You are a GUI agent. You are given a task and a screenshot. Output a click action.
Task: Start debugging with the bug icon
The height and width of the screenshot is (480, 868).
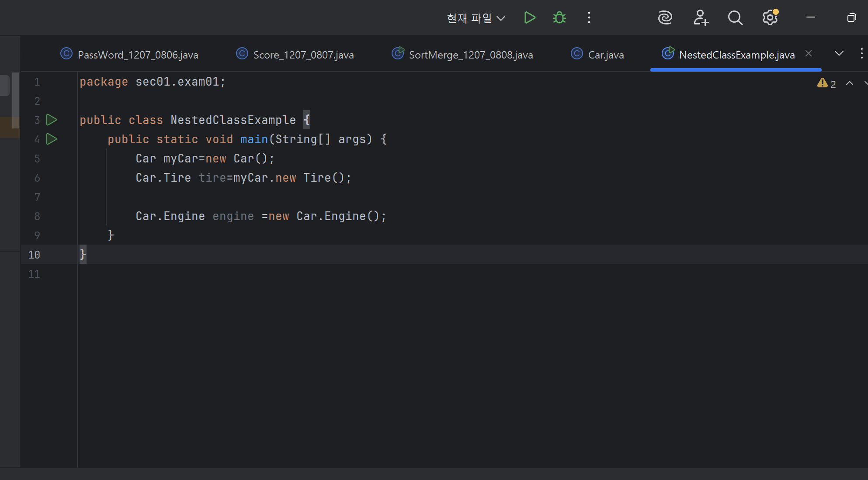(x=559, y=18)
